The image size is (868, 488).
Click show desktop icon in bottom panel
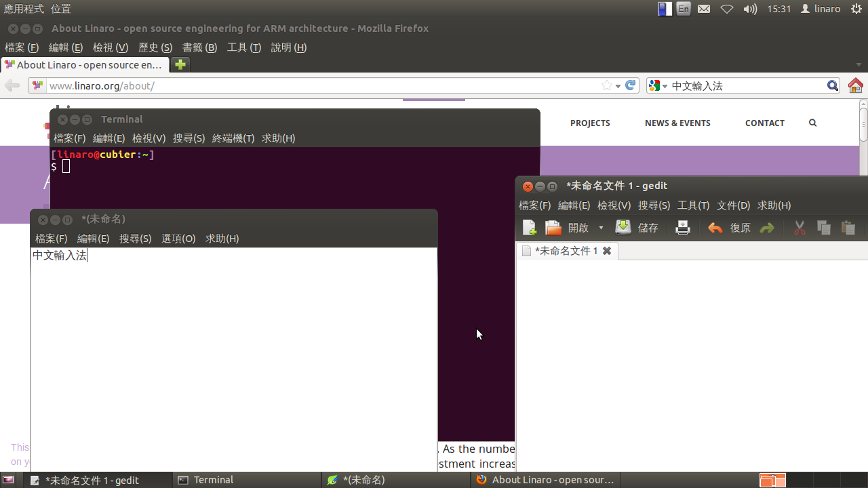click(x=8, y=480)
